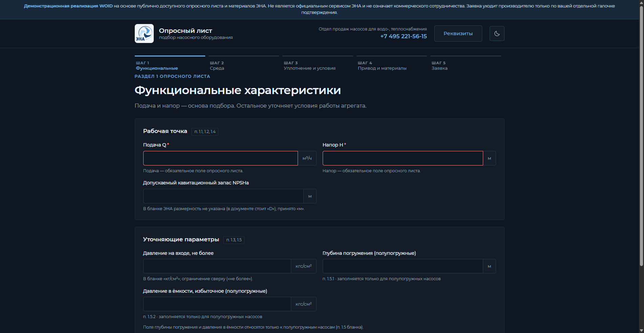Click the Давление на входе field

click(217, 266)
